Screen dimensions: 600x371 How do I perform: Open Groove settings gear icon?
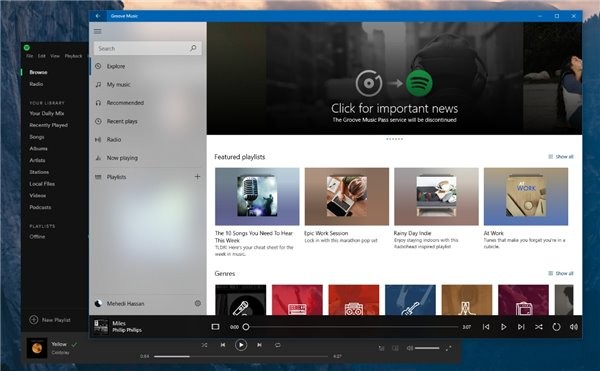pyautogui.click(x=197, y=303)
